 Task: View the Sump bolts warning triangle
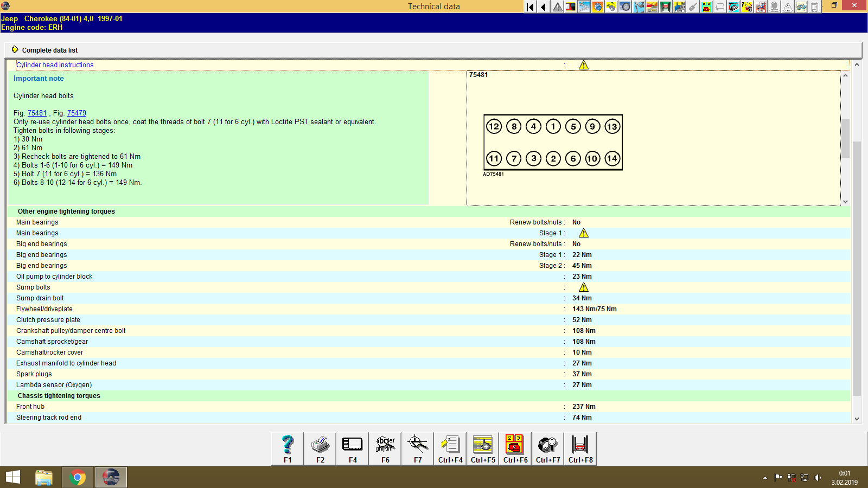tap(583, 287)
